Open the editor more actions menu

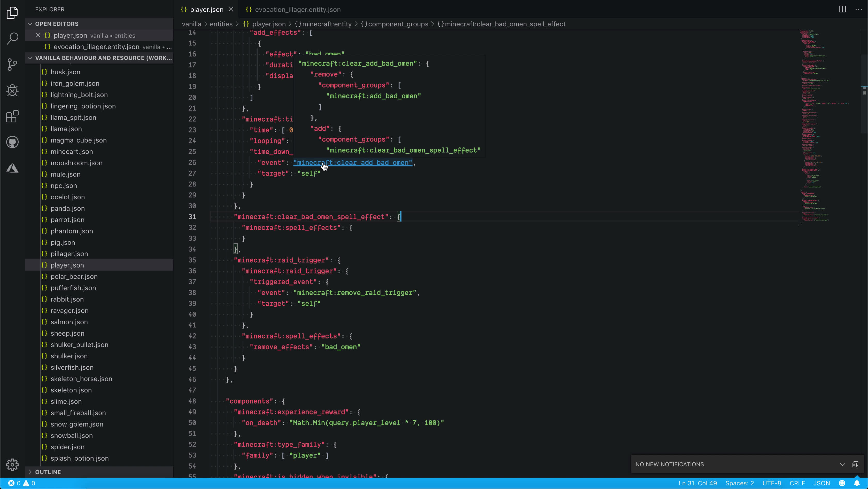click(x=858, y=9)
